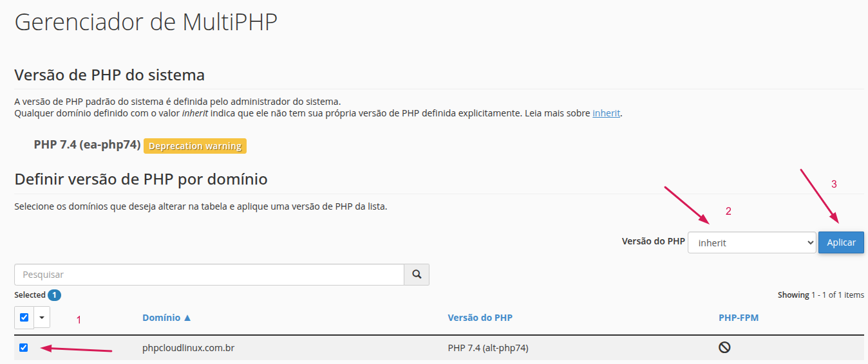This screenshot has height=364, width=868.
Task: Toggle the select-all domains checkbox
Action: [x=24, y=317]
